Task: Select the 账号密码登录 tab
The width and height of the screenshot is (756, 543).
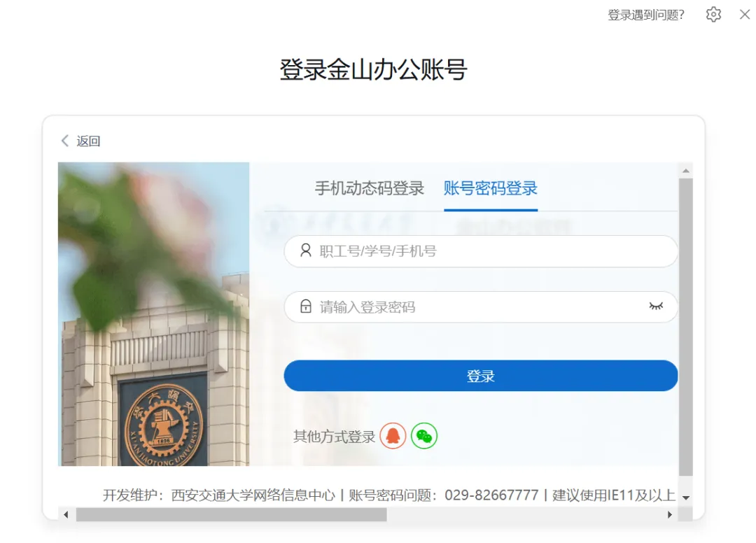Action: pyautogui.click(x=490, y=188)
